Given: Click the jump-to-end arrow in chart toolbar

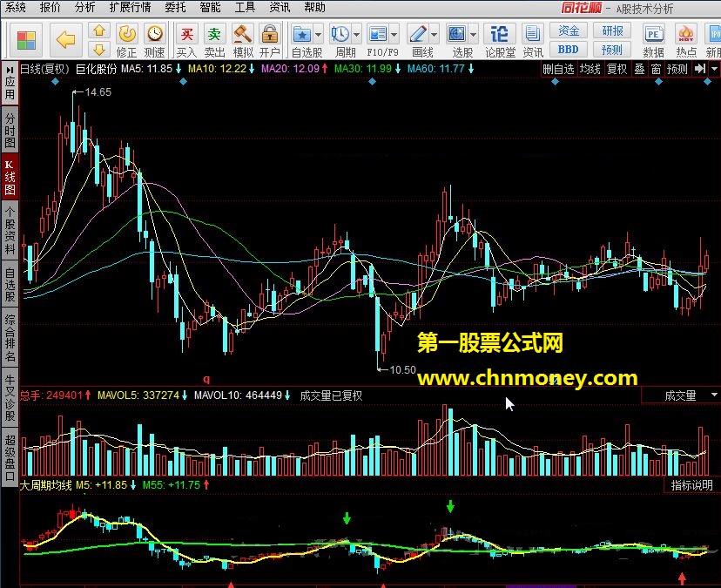Looking at the screenshot, I should 700,69.
